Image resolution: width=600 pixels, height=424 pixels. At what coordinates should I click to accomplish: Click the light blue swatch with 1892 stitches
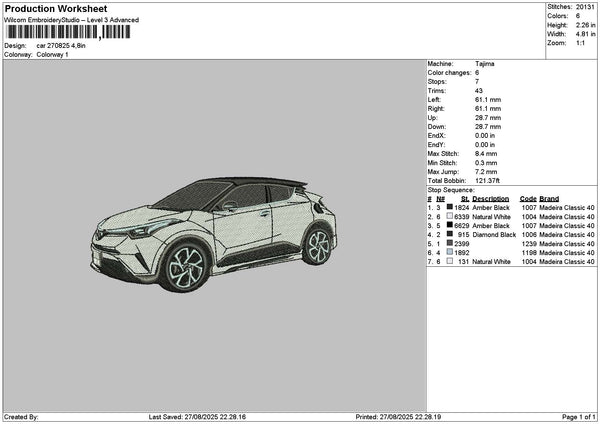coord(451,252)
